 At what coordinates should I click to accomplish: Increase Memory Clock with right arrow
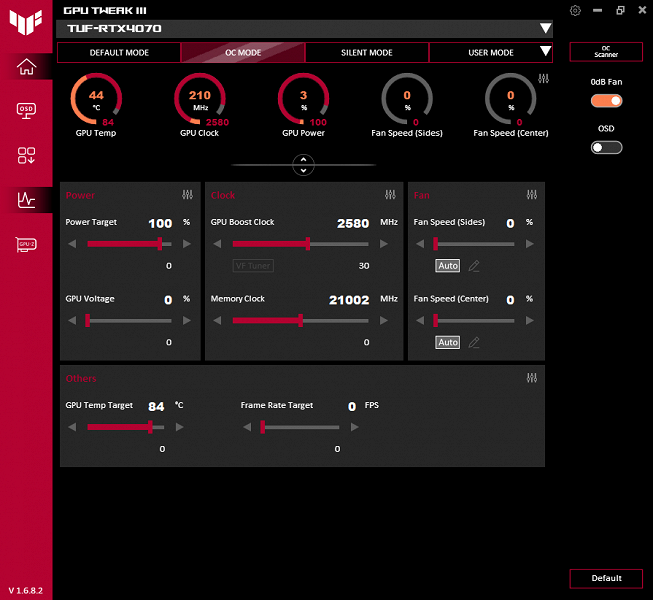tap(384, 320)
